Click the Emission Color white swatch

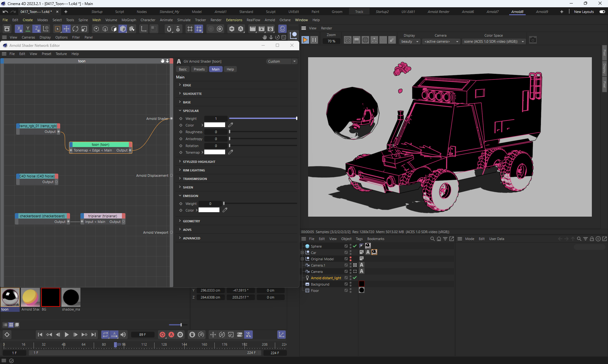coord(209,210)
